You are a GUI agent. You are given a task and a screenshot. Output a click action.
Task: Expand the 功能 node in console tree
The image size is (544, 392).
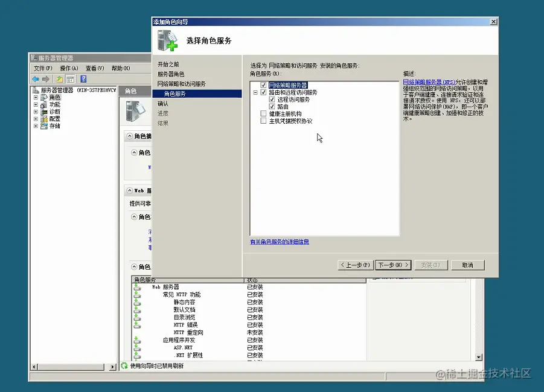(36, 104)
